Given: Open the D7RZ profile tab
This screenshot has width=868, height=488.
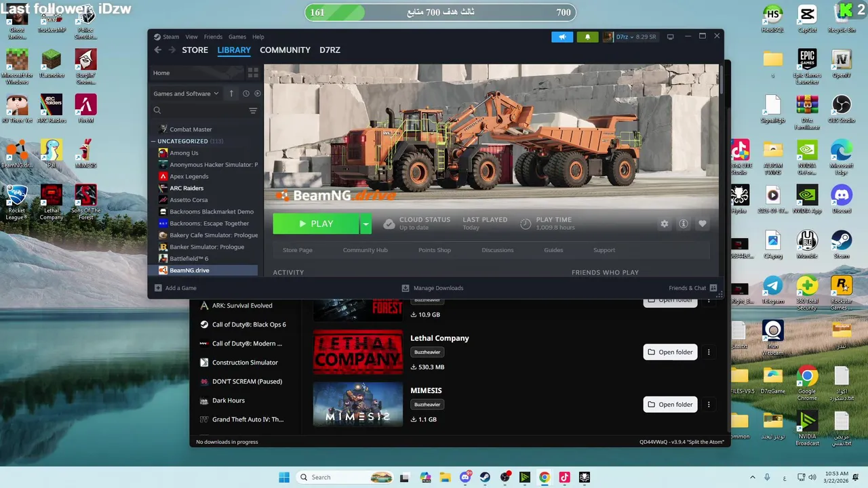Looking at the screenshot, I should [x=330, y=50].
